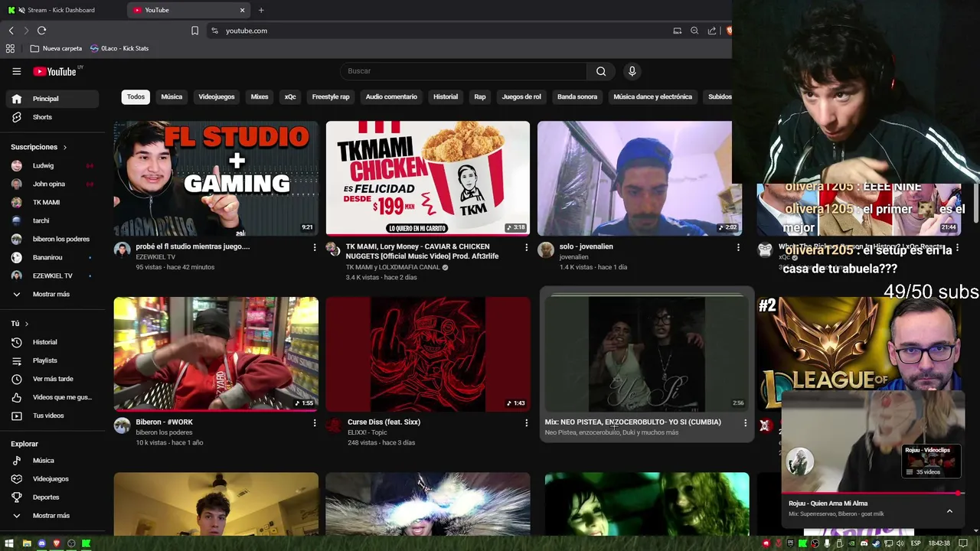Select the Freestyle rap filter chip
Screen dimensions: 980x551
(331, 97)
